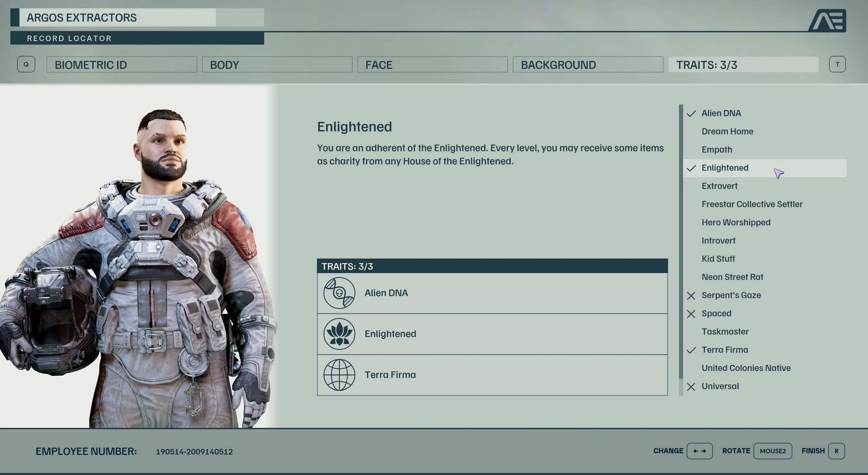Choose Kid Stuff from traits list

[718, 259]
